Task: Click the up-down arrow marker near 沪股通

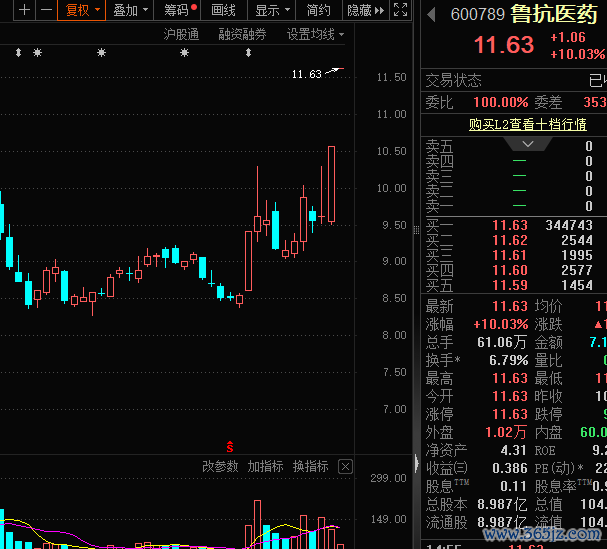Action: [x=249, y=52]
